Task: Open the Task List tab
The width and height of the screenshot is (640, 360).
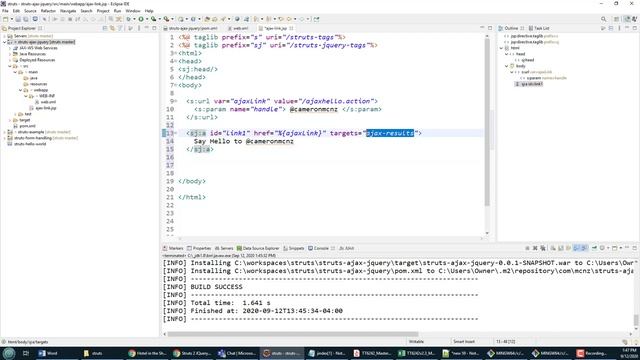Action: (539, 28)
